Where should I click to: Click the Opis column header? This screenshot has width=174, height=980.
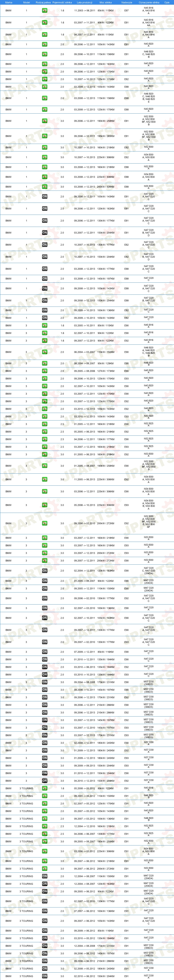[167, 2]
